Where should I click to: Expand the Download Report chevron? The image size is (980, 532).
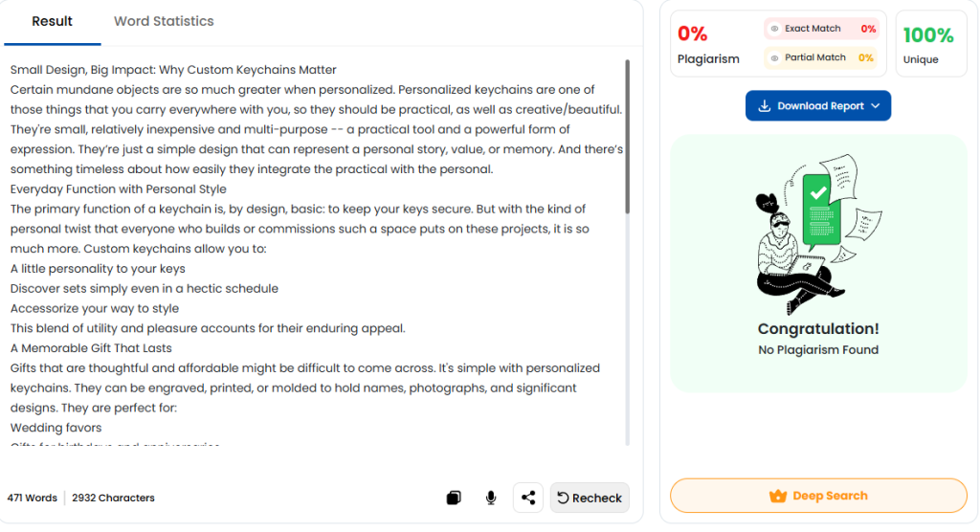coord(876,106)
